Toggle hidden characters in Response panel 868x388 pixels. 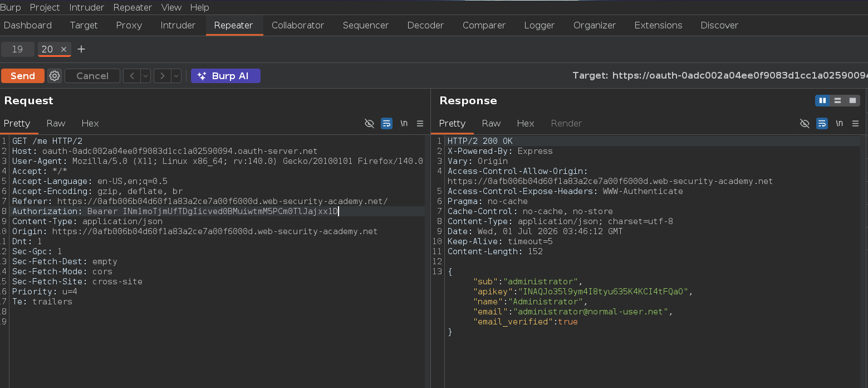(x=805, y=123)
